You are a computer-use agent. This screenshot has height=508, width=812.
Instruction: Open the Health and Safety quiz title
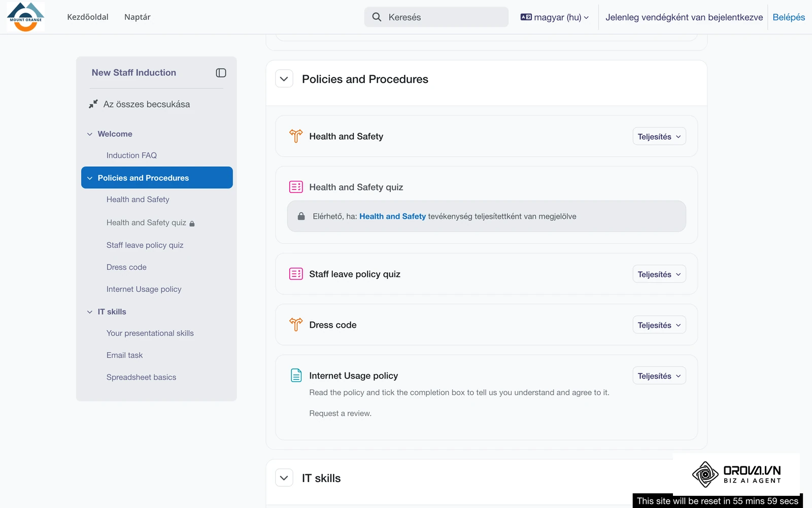(x=356, y=187)
